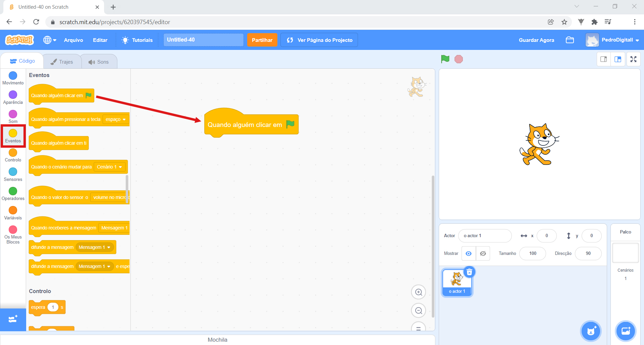Select the Eventos block category

click(13, 136)
